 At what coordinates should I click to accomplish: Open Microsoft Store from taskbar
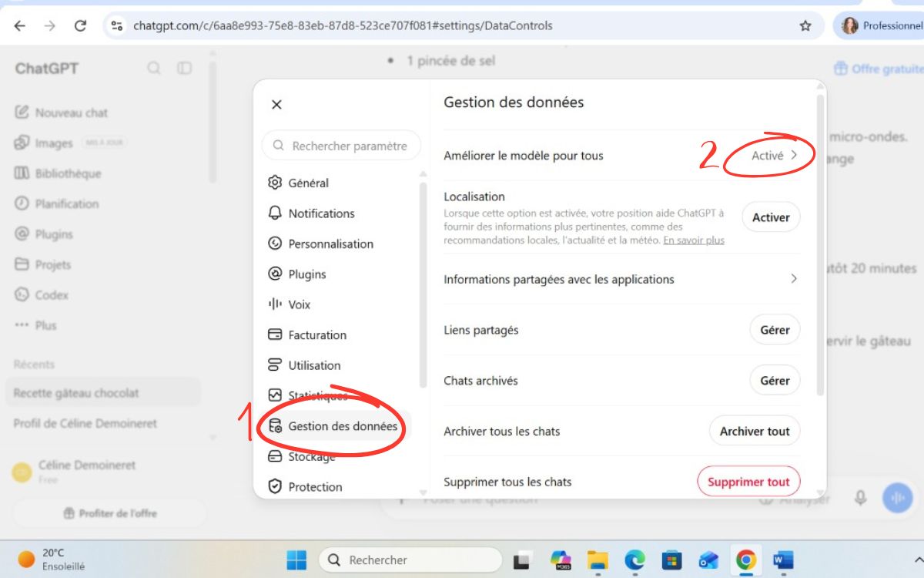(x=671, y=560)
